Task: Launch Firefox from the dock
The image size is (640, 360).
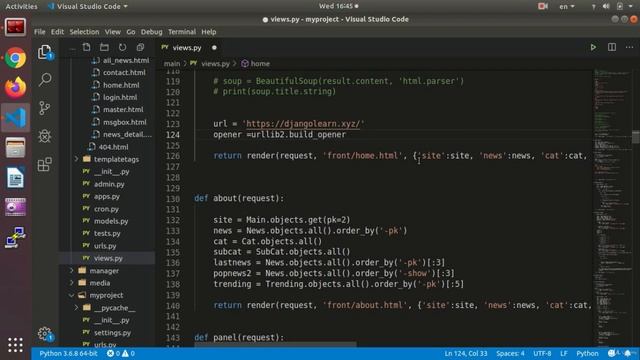Action: pyautogui.click(x=16, y=87)
